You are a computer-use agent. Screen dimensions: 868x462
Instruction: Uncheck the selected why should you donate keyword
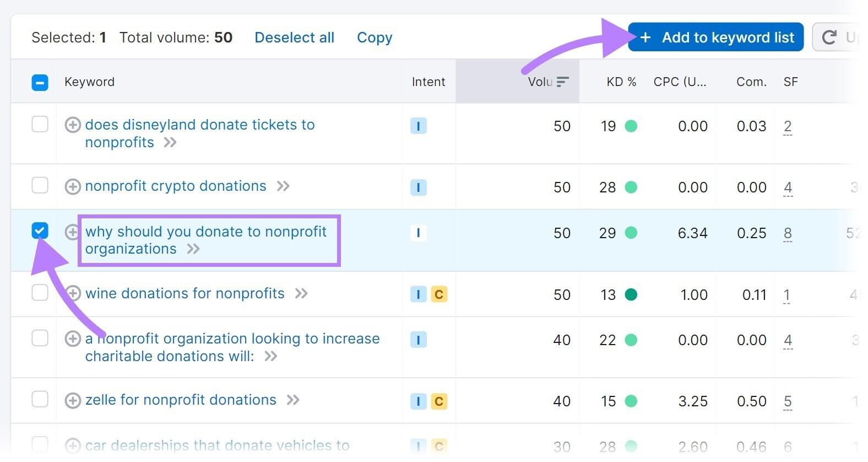click(40, 231)
